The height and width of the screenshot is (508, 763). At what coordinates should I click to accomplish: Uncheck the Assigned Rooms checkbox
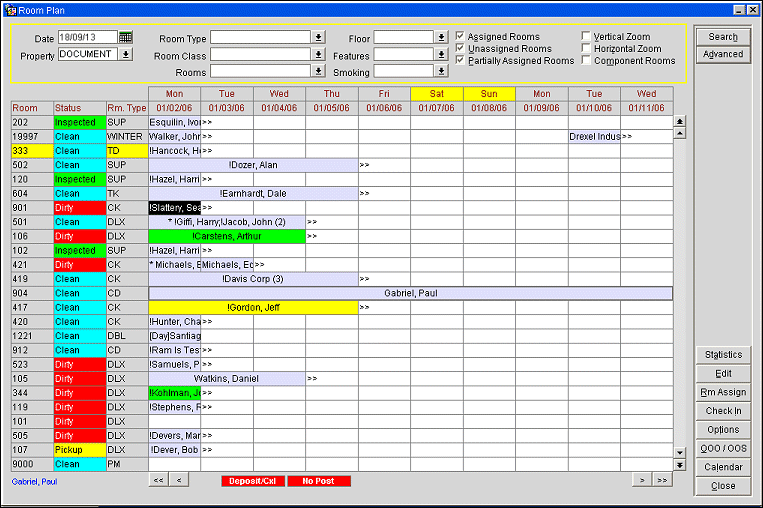pos(460,37)
